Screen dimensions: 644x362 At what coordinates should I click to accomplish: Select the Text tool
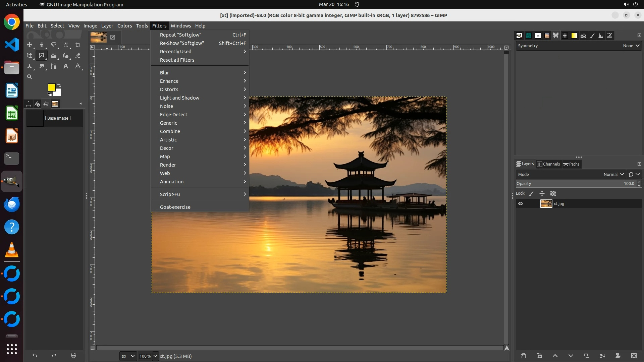click(x=66, y=66)
